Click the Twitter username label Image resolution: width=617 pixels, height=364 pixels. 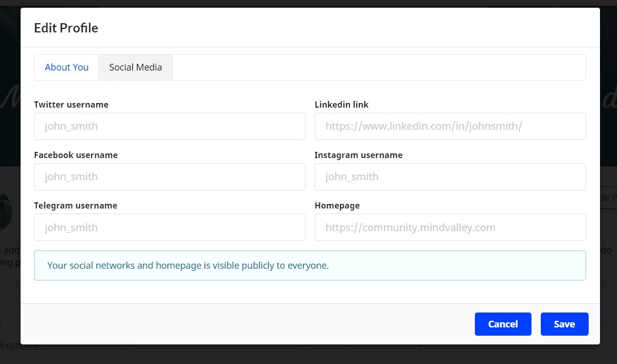click(71, 105)
